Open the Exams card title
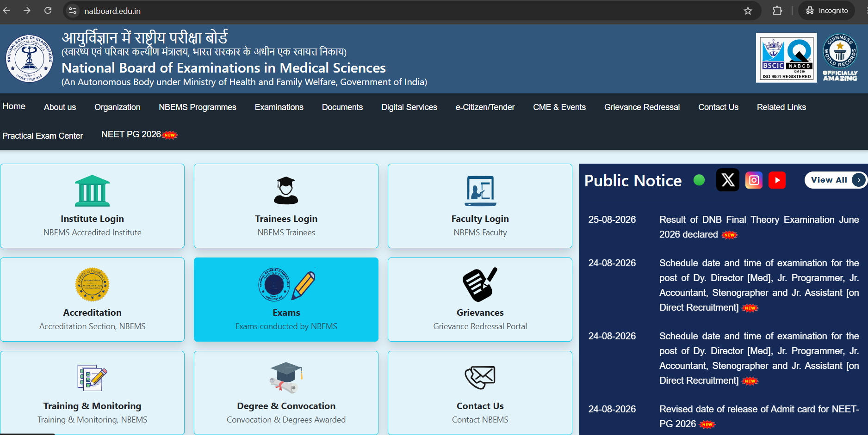 [286, 312]
